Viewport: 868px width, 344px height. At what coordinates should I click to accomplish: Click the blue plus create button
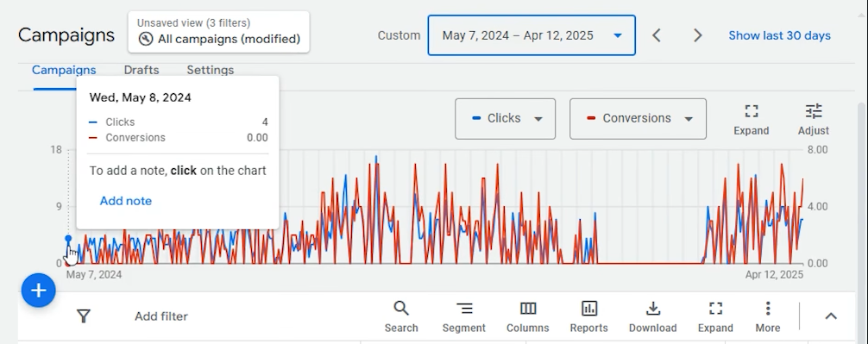pos(38,291)
